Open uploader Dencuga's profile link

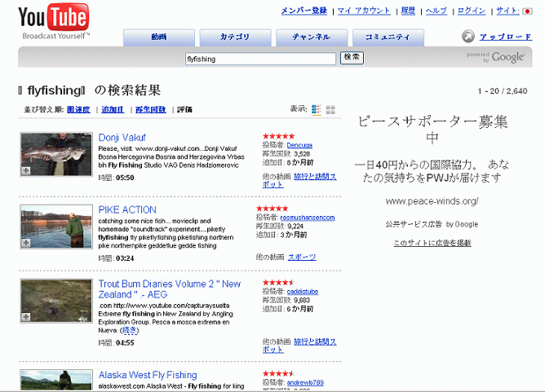coord(299,145)
